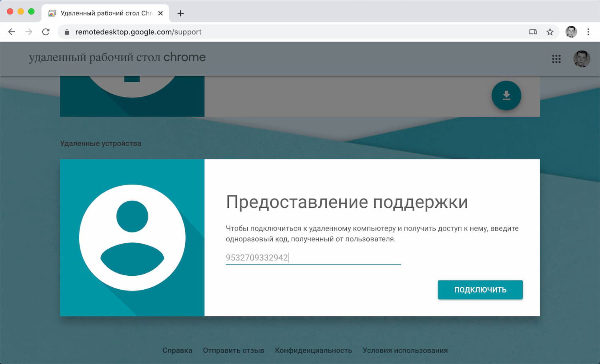Image resolution: width=600 pixels, height=364 pixels.
Task: Bookmark this page with the star icon
Action: 550,32
